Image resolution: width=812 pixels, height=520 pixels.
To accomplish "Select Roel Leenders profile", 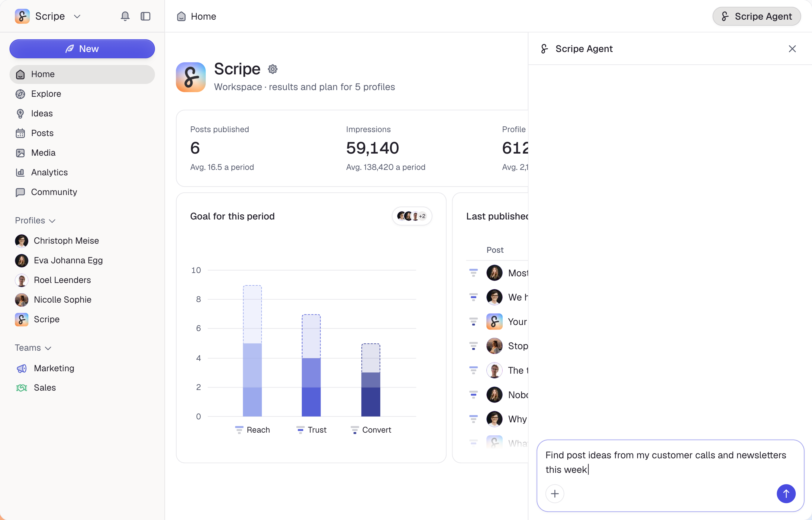I will 82,280.
